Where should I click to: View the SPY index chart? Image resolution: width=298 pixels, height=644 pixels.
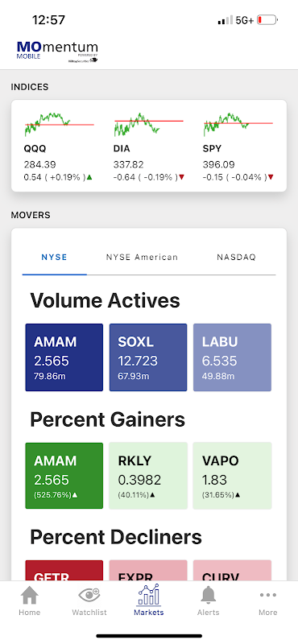(238, 125)
